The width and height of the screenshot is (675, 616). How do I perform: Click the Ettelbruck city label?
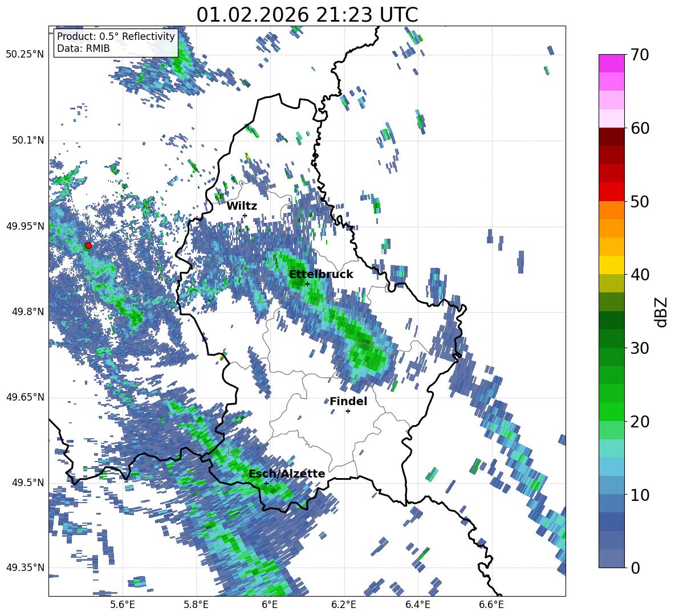(321, 275)
